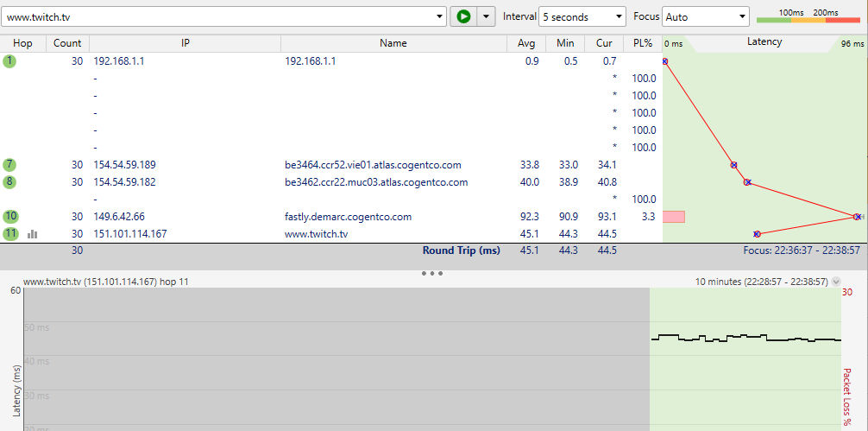Click the hop 10 green circle icon
This screenshot has width=868, height=431.
click(x=10, y=216)
